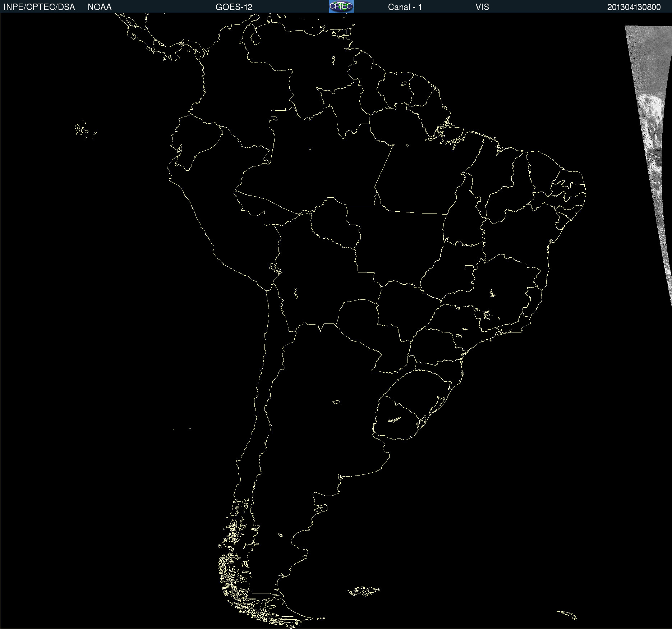672x629 pixels.
Task: Click the INPE/CPTEC/DSA header text
Action: pos(39,7)
